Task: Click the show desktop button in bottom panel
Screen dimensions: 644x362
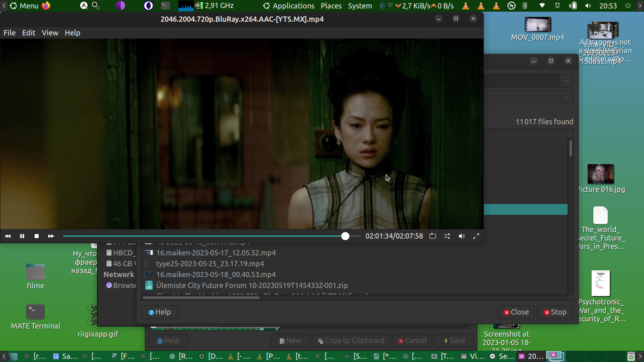Action: (x=13, y=356)
